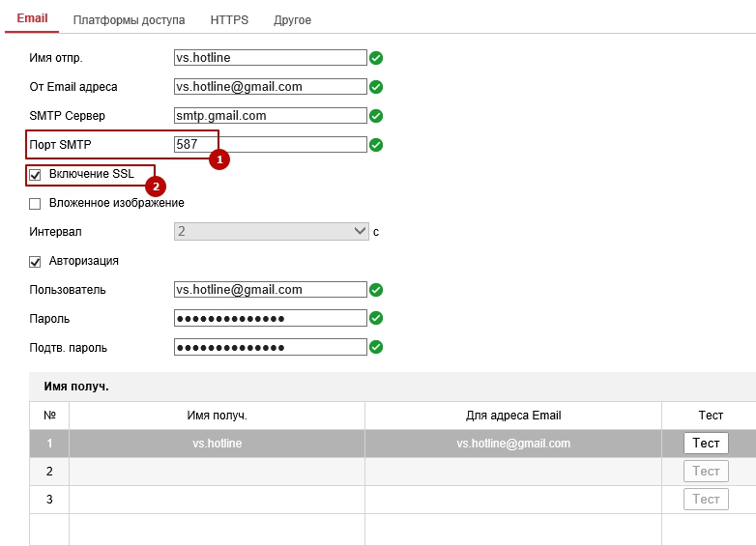The width and height of the screenshot is (756, 546).
Task: Enable the Вложенное изображение checkbox
Action: (x=36, y=204)
